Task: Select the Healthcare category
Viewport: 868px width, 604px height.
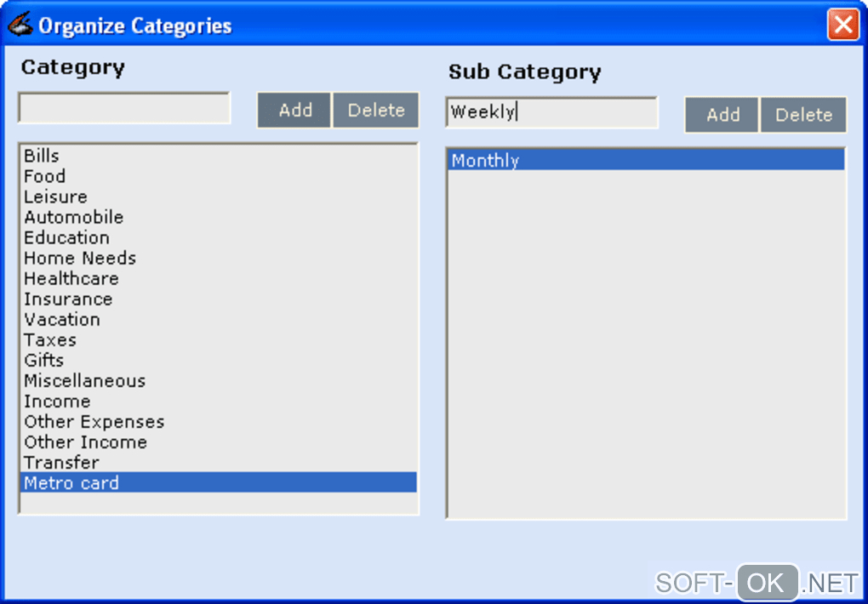Action: 71,278
